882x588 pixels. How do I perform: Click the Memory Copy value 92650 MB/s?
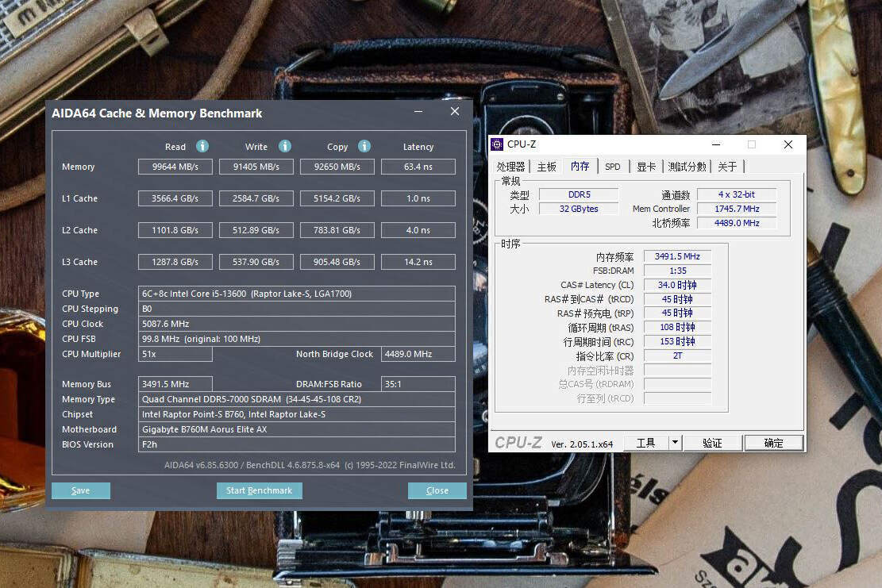click(x=337, y=167)
